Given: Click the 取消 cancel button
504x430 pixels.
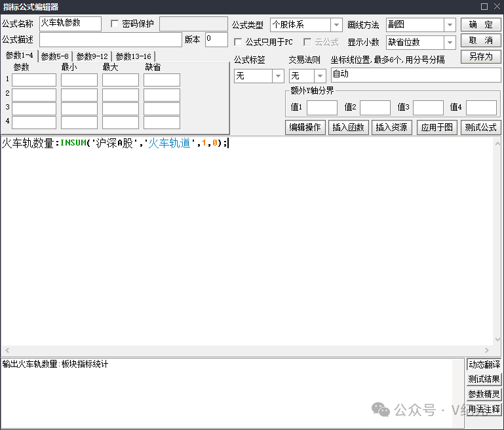Looking at the screenshot, I should [x=480, y=41].
